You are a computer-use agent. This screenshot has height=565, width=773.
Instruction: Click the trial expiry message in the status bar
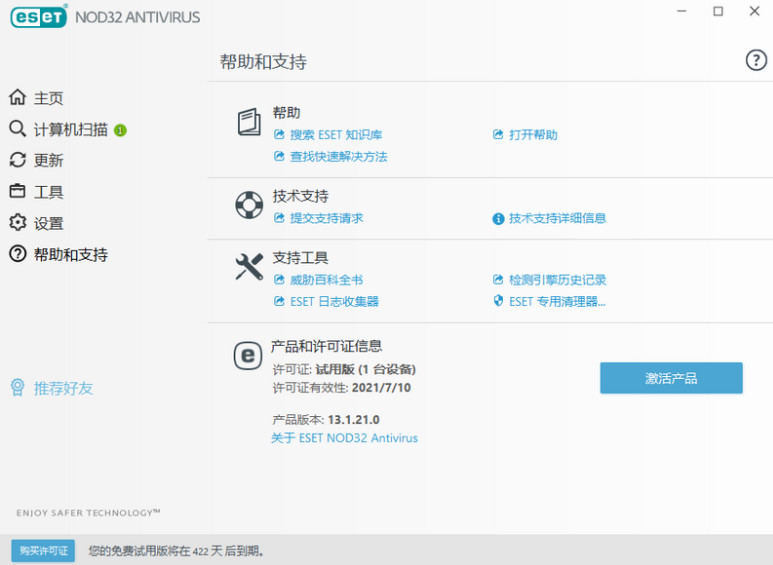tap(176, 551)
